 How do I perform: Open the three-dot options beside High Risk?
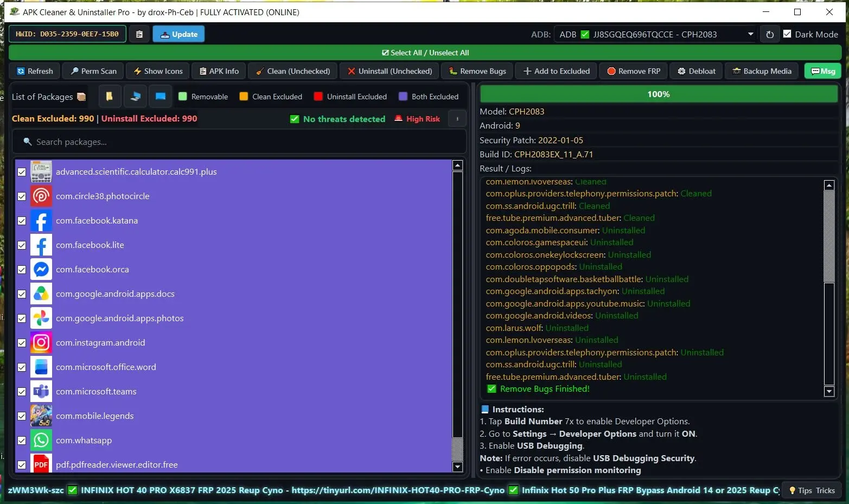(x=457, y=119)
